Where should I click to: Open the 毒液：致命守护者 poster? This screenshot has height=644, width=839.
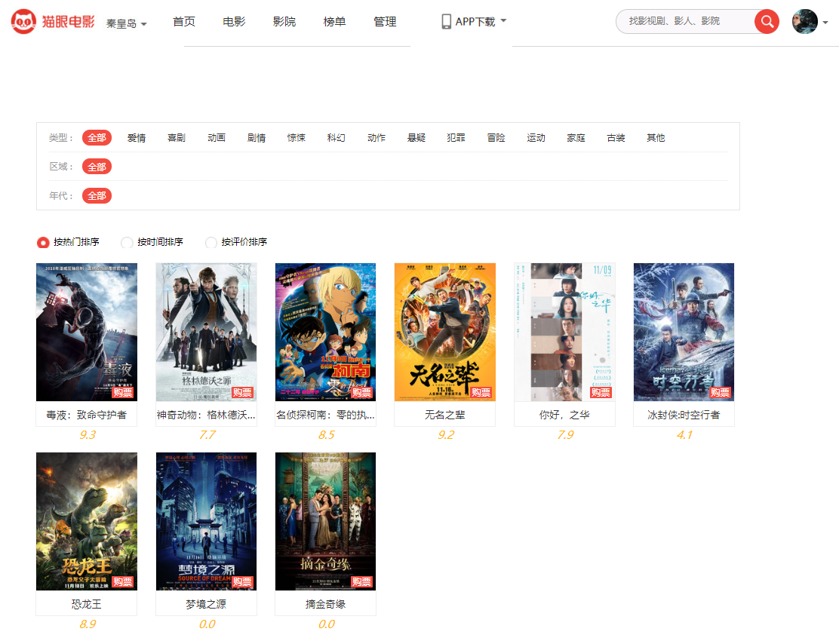[x=87, y=332]
